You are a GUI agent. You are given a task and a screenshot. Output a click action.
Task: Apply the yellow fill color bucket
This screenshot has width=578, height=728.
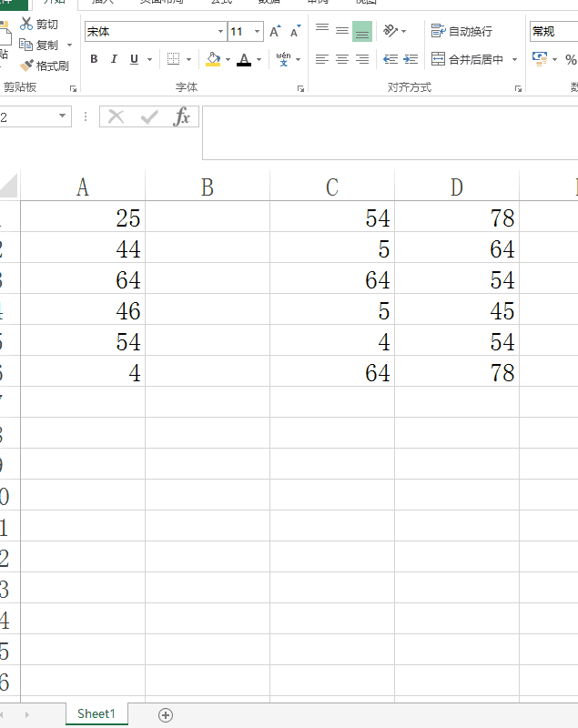pyautogui.click(x=213, y=59)
